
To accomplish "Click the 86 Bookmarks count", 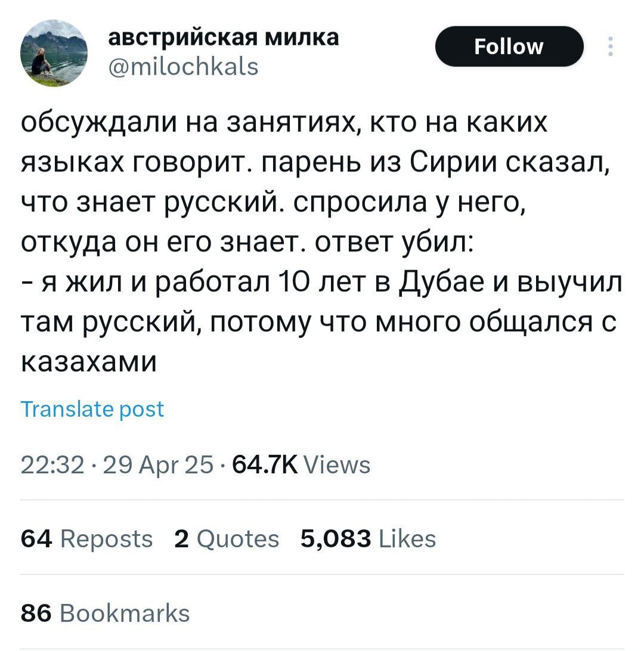I will coord(106,612).
